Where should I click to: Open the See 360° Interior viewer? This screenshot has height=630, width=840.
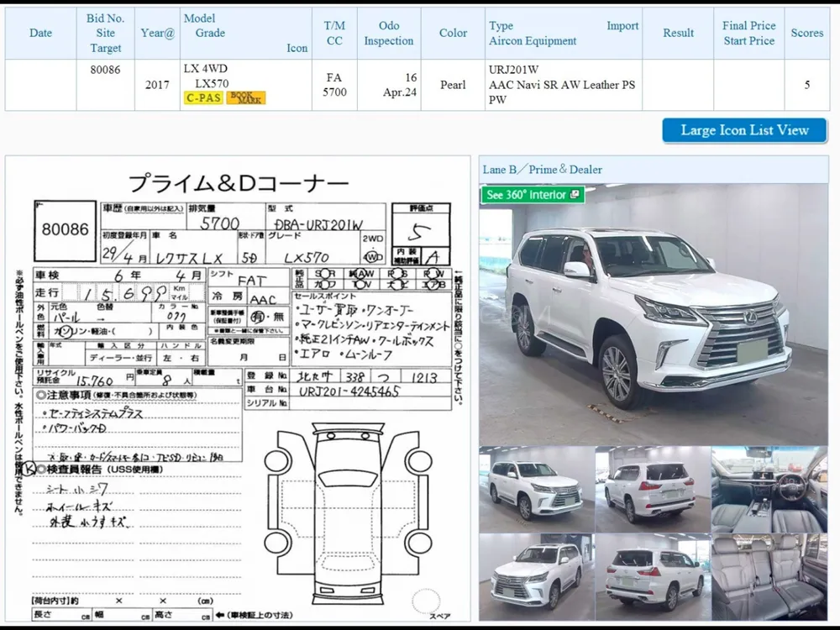coord(533,195)
